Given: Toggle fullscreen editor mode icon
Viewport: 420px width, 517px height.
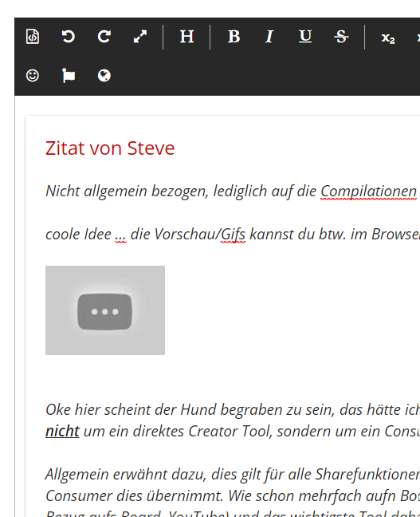Looking at the screenshot, I should tap(140, 36).
